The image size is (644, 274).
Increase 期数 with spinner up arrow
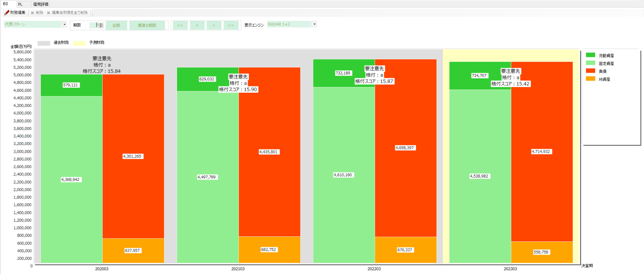pyautogui.click(x=101, y=24)
